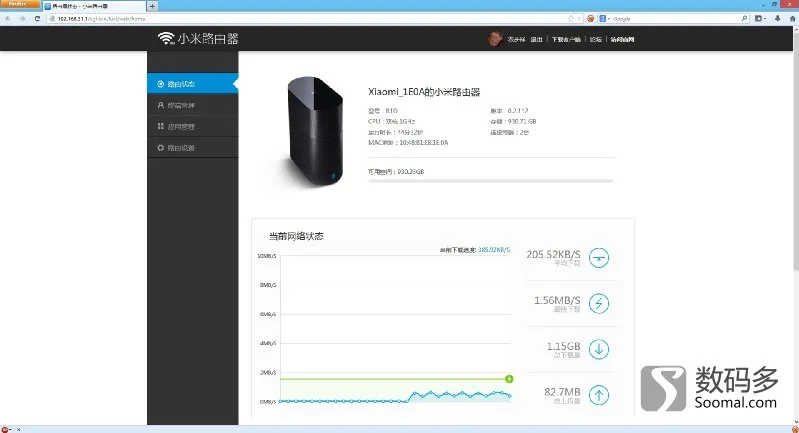799x433 pixels.
Task: Click the Google search box
Action: [x=675, y=18]
